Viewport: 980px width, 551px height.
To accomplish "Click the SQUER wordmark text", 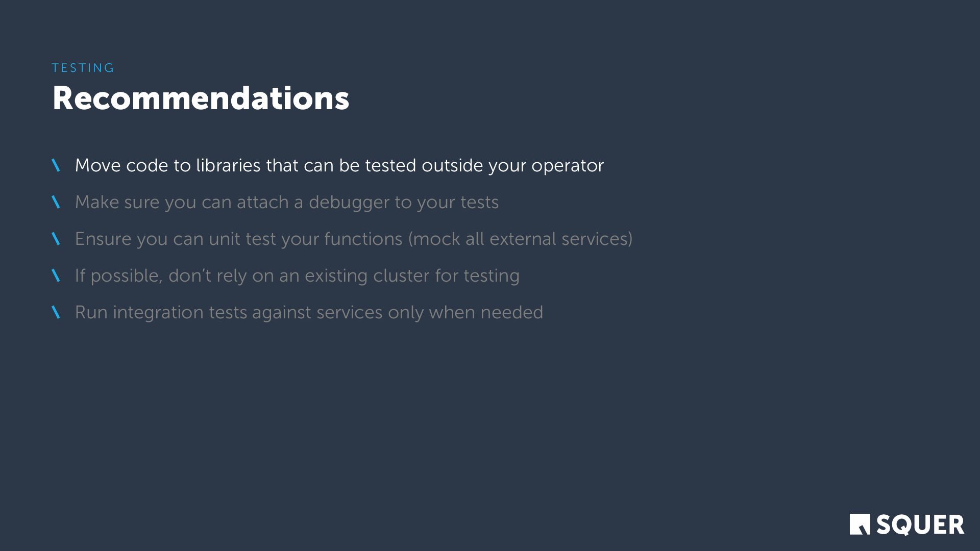I will (x=920, y=525).
